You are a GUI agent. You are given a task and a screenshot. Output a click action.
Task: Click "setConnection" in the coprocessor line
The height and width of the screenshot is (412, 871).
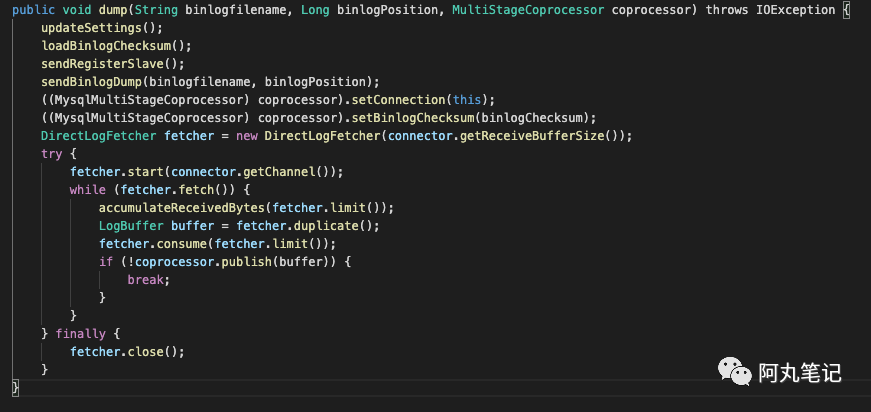point(398,100)
